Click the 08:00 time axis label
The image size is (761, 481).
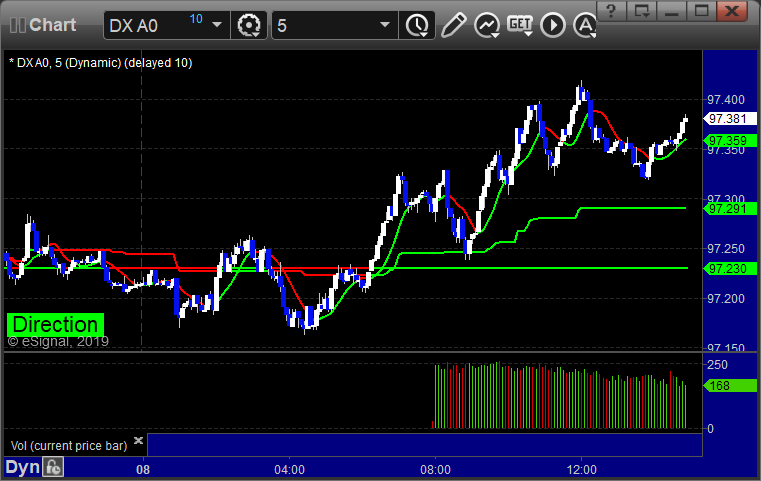point(435,470)
